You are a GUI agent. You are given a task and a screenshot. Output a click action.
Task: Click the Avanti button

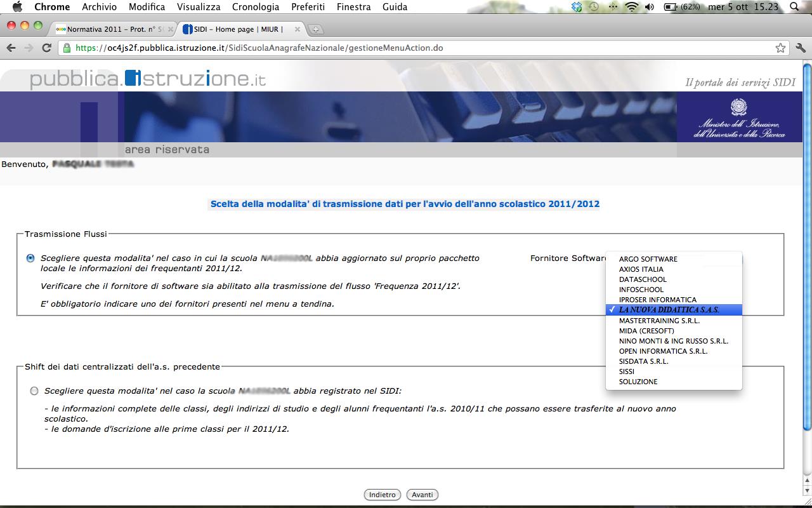(x=422, y=495)
